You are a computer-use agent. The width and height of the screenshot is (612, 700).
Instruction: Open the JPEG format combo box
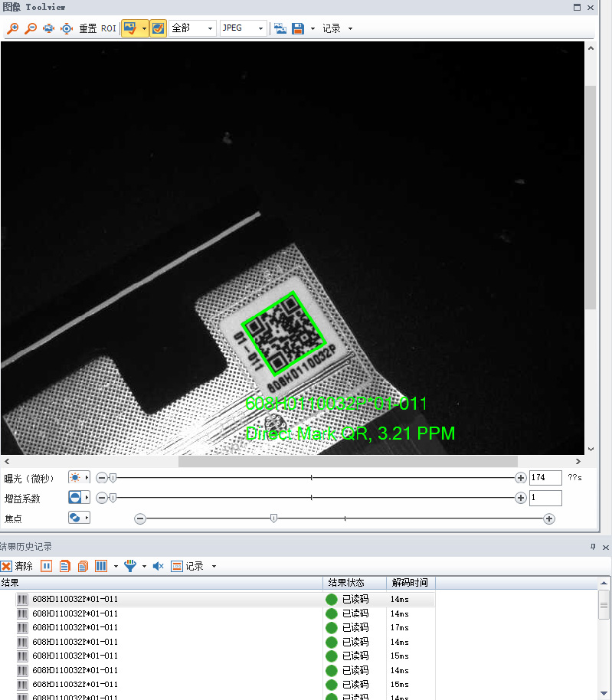point(244,28)
